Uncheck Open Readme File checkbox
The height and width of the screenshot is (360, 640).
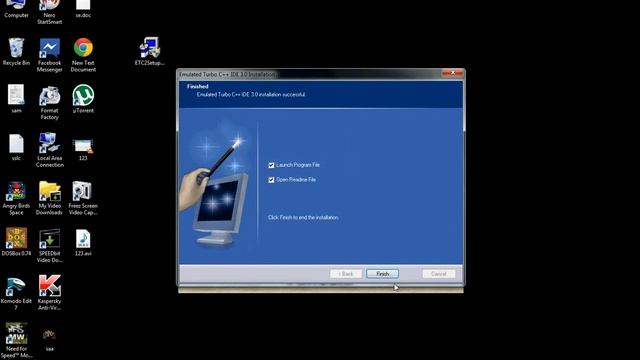[x=271, y=180]
